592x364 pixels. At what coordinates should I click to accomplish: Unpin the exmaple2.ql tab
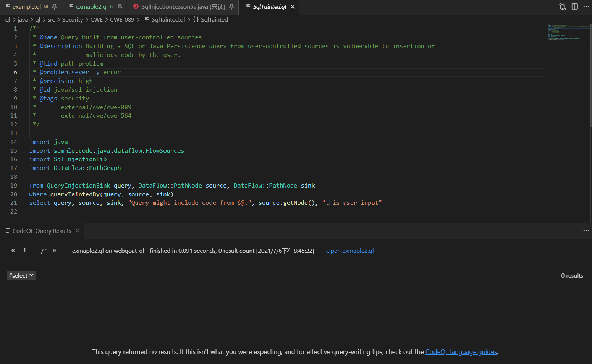(x=120, y=7)
